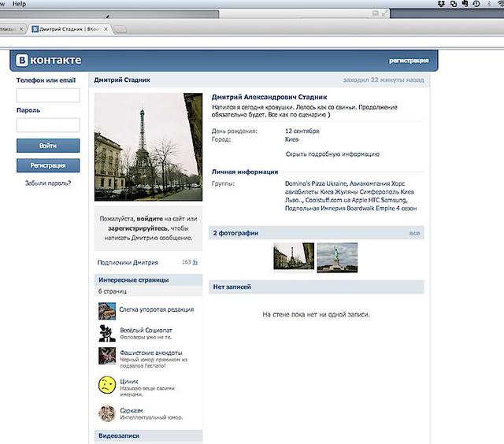
Task: Click the Фашистские анекдоты page avatar
Action: tap(107, 356)
